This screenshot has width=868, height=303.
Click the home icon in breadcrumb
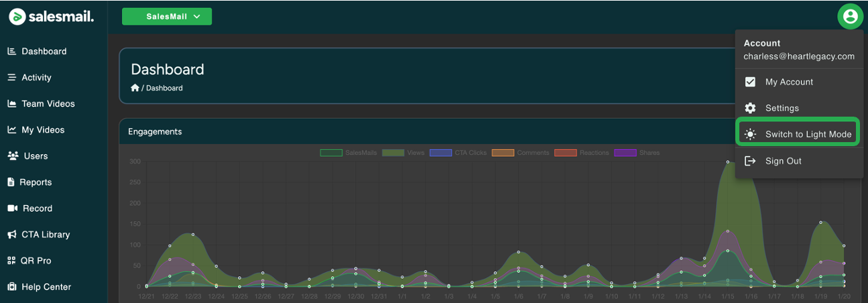point(135,88)
